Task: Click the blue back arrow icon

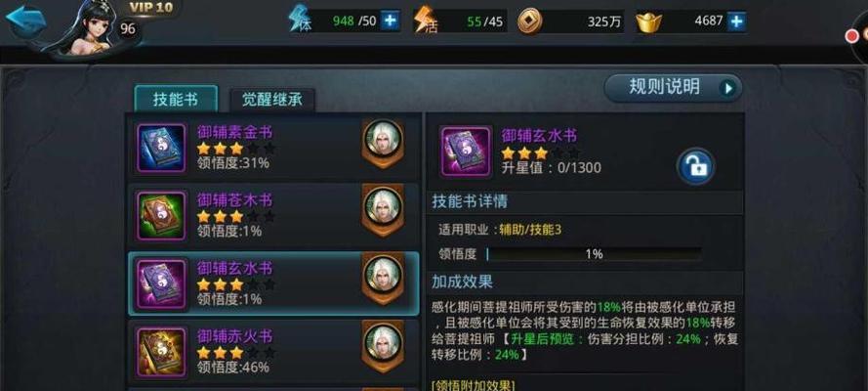Action: click(x=23, y=22)
